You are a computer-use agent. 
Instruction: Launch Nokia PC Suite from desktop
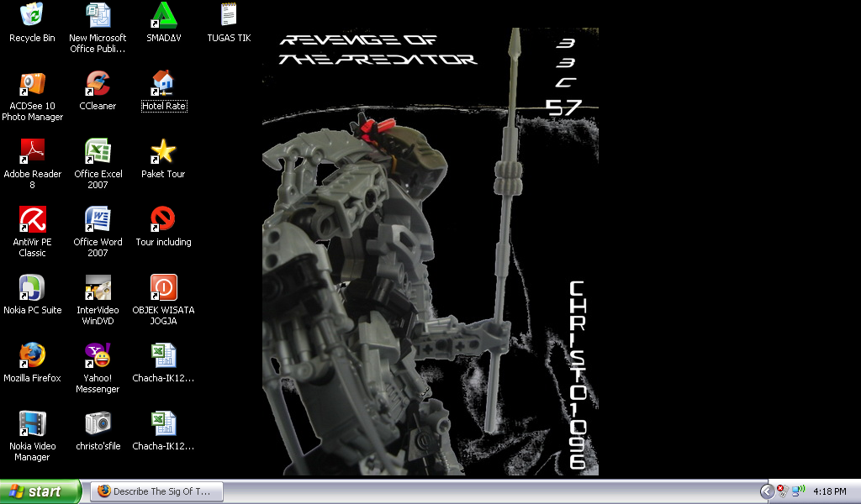coord(32,288)
